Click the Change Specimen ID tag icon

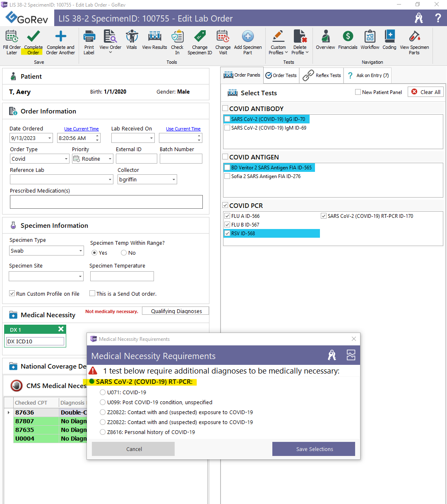click(x=199, y=36)
